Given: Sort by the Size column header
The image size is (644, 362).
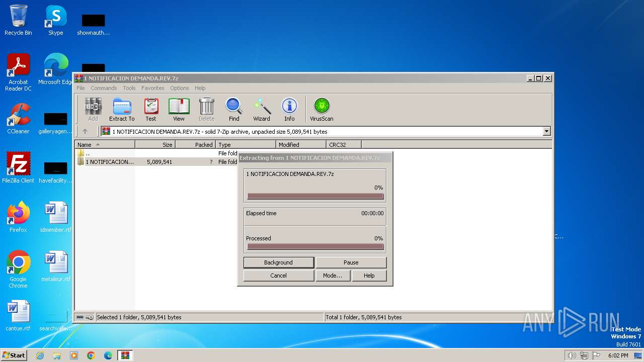Looking at the screenshot, I should [x=155, y=145].
